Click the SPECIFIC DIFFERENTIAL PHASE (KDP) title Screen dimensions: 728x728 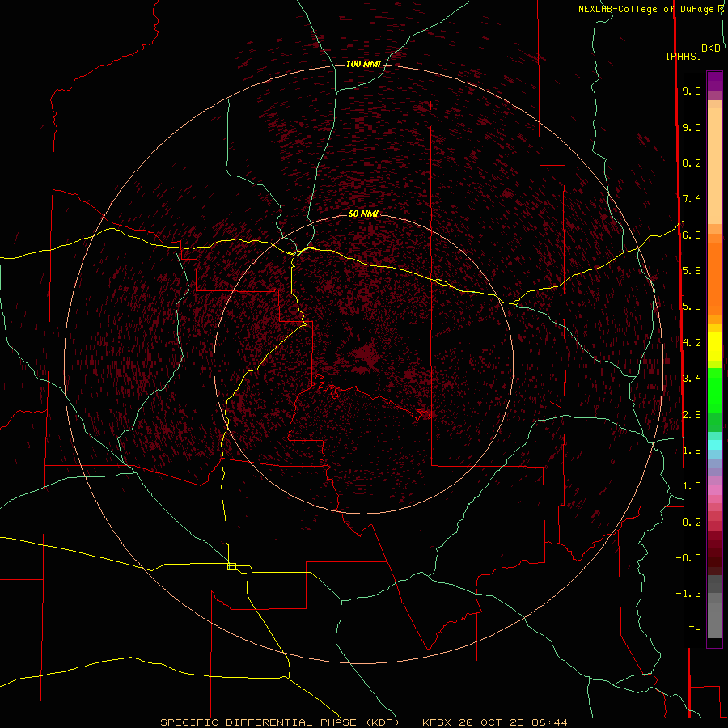[x=280, y=722]
